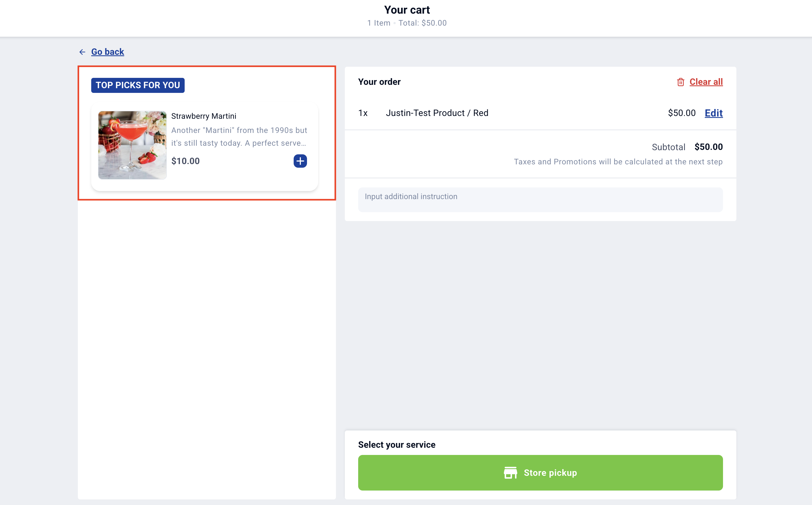This screenshot has width=812, height=505.
Task: Open the Go back link
Action: 108,52
